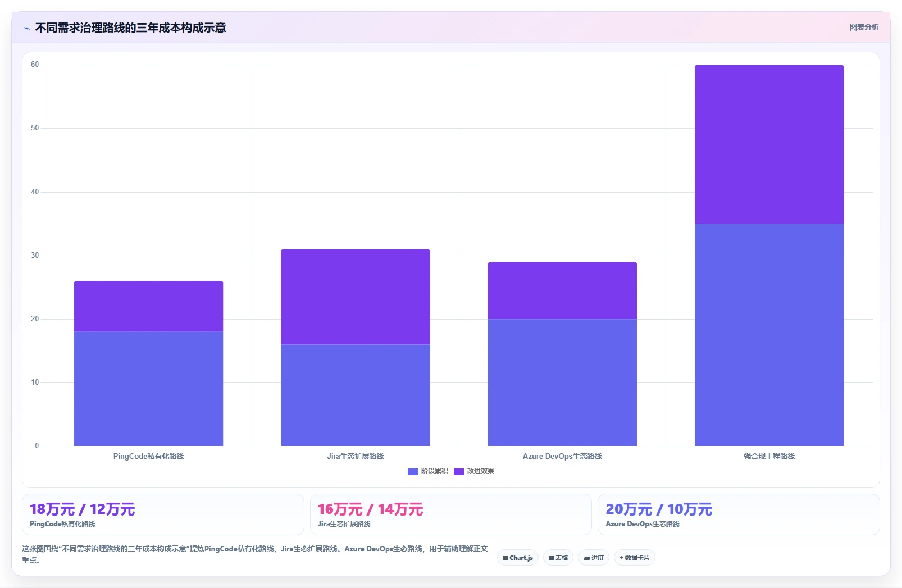Click Azure DevOps生态路线 caption in data card

[643, 524]
